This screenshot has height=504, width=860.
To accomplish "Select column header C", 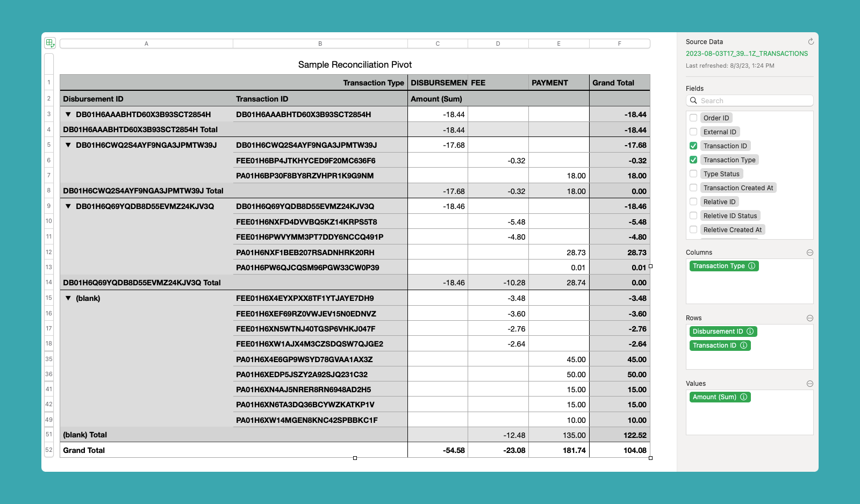I will [438, 44].
